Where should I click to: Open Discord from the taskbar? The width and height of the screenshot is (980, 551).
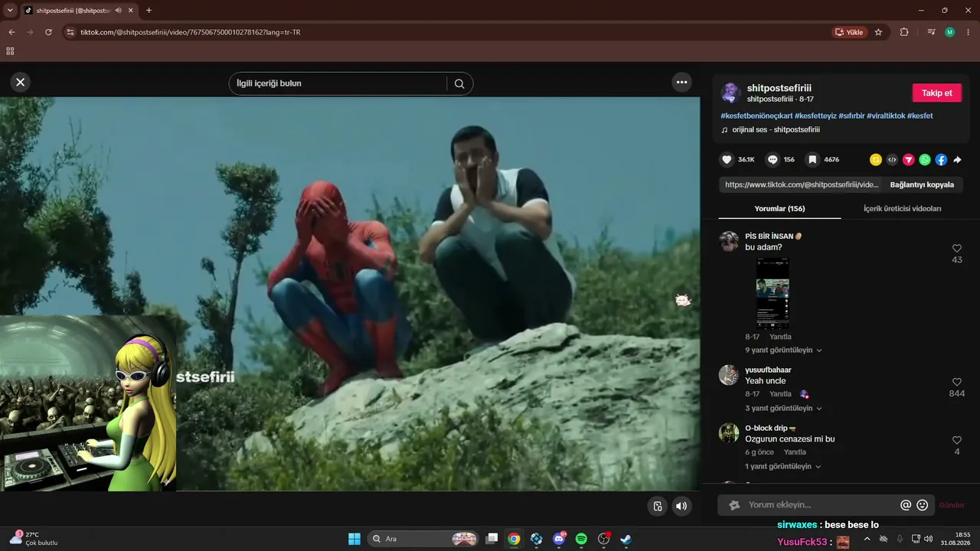pyautogui.click(x=559, y=539)
